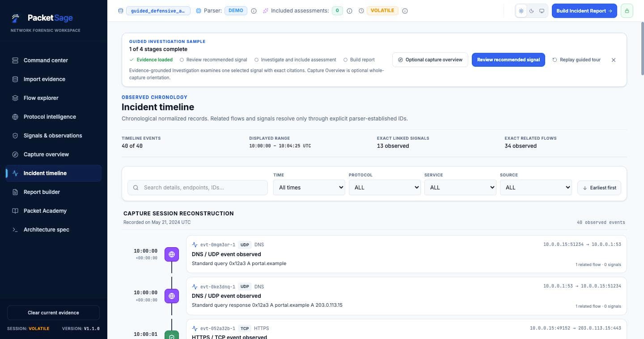The width and height of the screenshot is (644, 339).
Task: Click the pulse icon beside evt-052a32b-1
Action: point(195,328)
